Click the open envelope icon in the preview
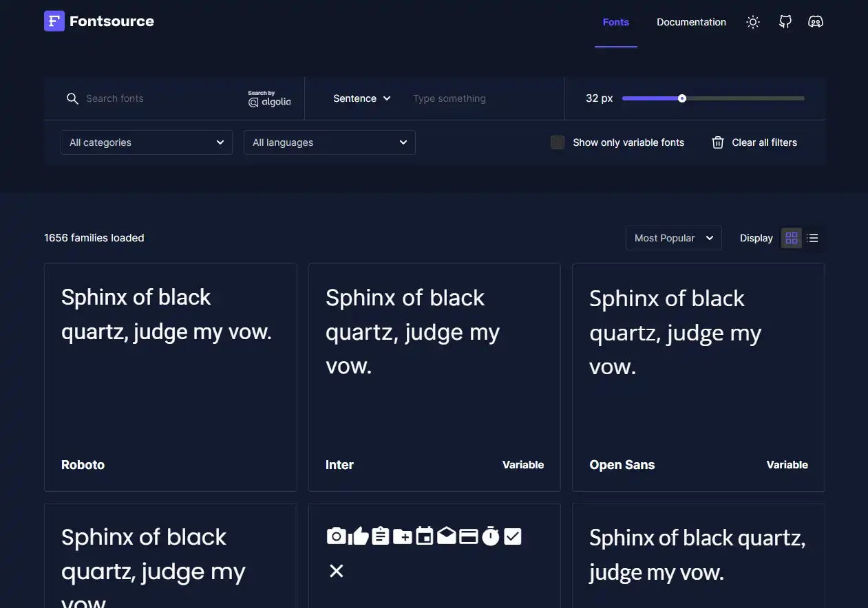Screen dimensions: 868x608 coord(447,536)
